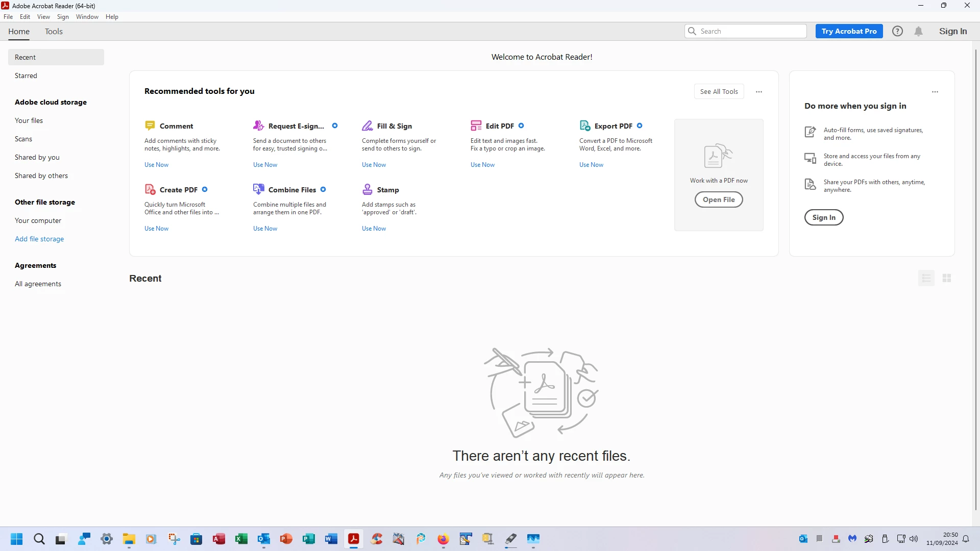980x551 pixels.
Task: Select the Fill & Sign icon
Action: (367, 126)
